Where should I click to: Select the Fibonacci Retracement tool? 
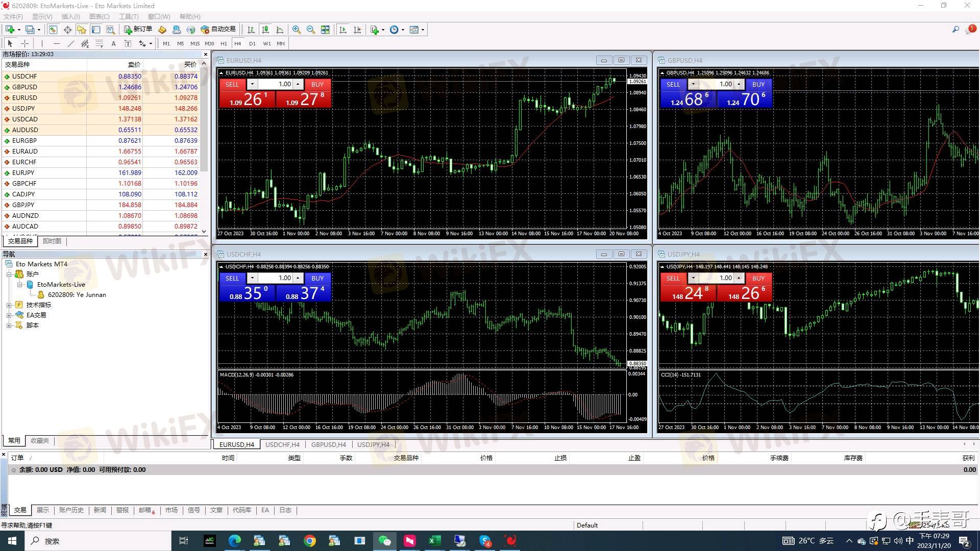pyautogui.click(x=99, y=43)
